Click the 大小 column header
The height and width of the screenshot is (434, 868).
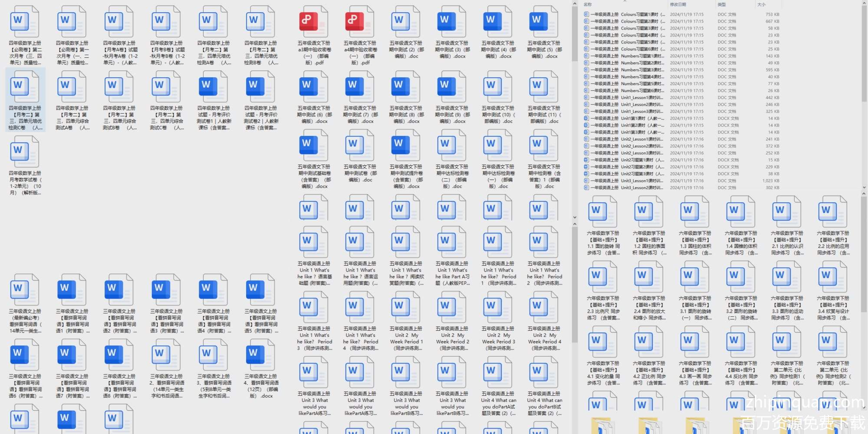point(761,4)
